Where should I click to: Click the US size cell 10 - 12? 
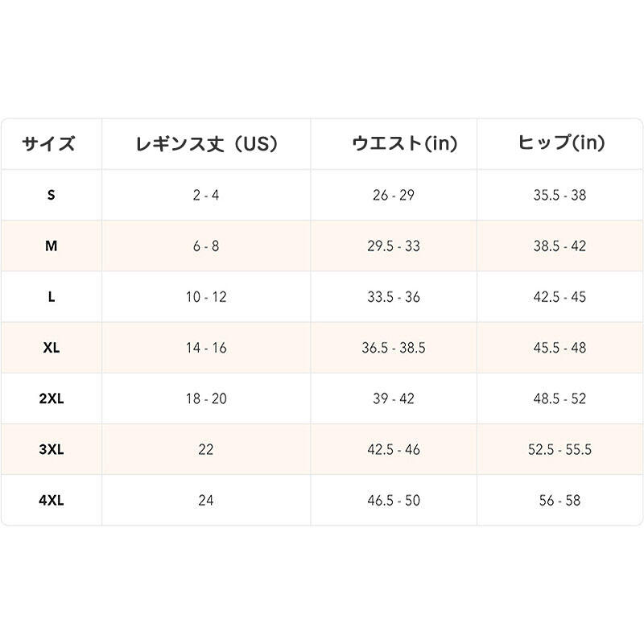206,297
